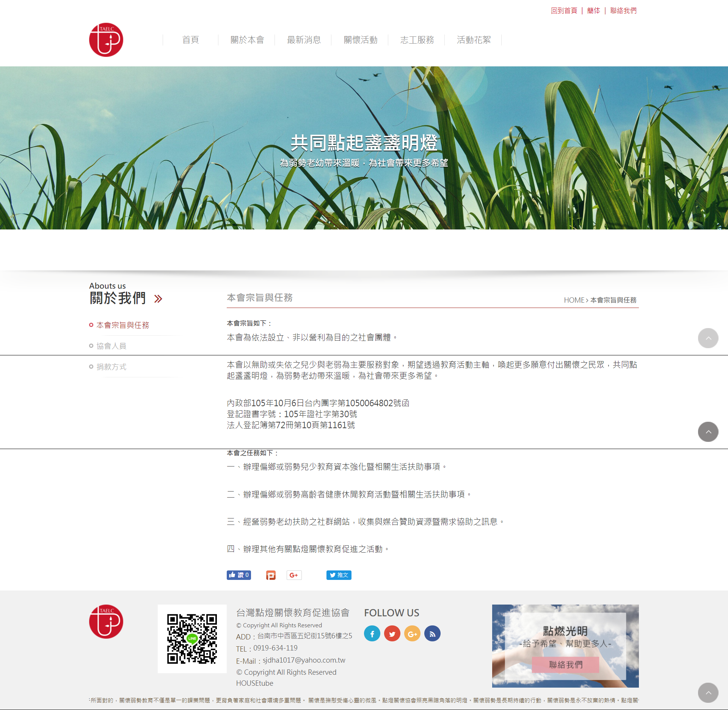728x710 pixels.
Task: Click the bottom-right scroll-to-top arrow
Action: coord(708,693)
